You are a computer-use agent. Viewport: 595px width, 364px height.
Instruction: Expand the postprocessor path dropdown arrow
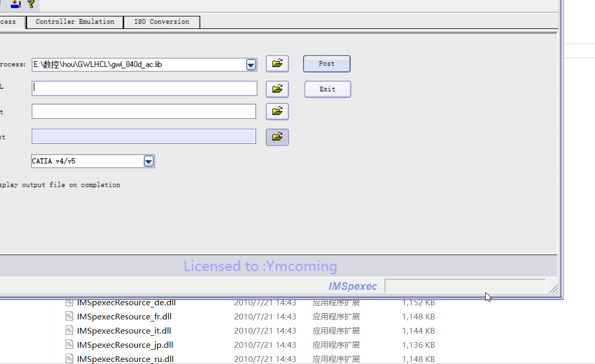pyautogui.click(x=251, y=65)
